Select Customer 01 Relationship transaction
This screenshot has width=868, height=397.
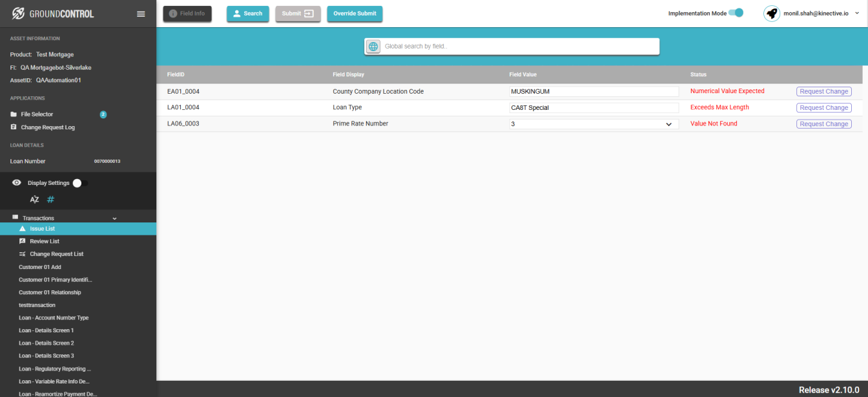pos(50,292)
